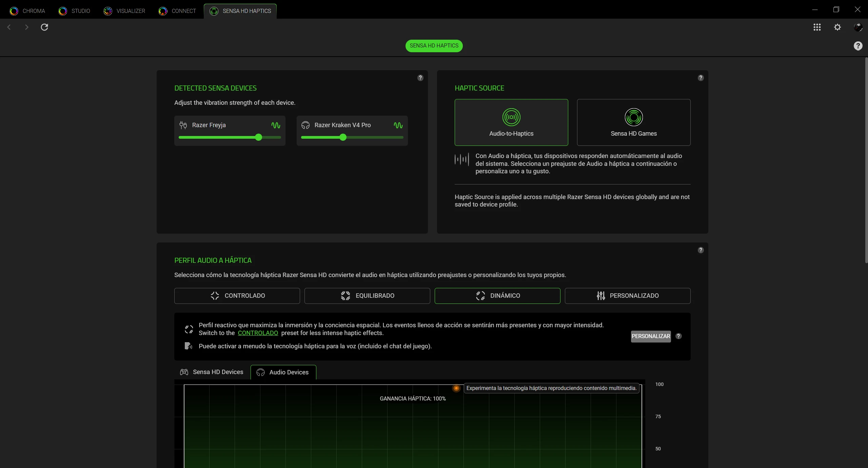Screen dimensions: 868x468
Task: Follow the CONTROLADO link in description
Action: pyautogui.click(x=258, y=333)
